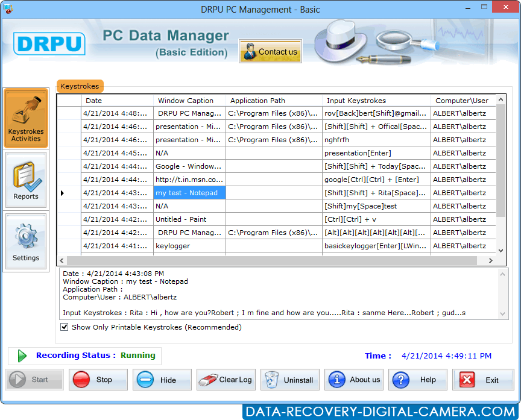Image resolution: width=521 pixels, height=420 pixels.
Task: Click the green Recording Status play icon
Action: click(22, 356)
